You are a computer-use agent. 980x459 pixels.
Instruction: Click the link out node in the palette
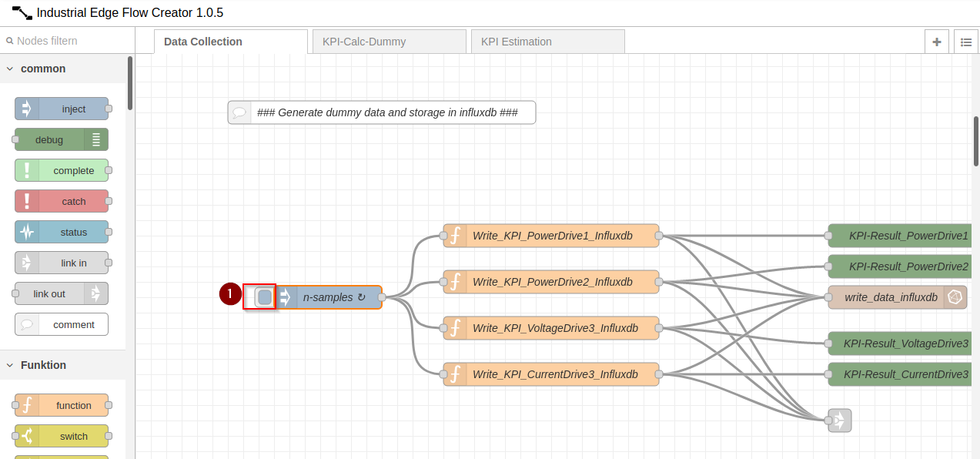tap(62, 293)
